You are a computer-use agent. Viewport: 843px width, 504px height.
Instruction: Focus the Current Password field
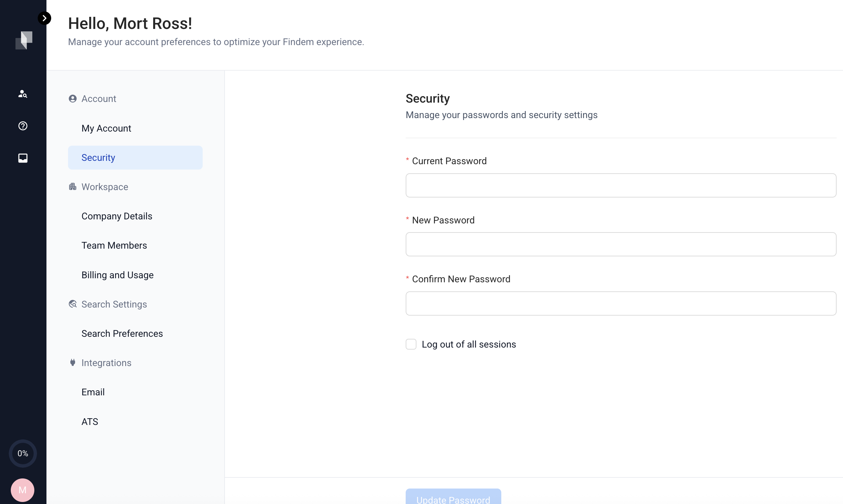point(620,185)
